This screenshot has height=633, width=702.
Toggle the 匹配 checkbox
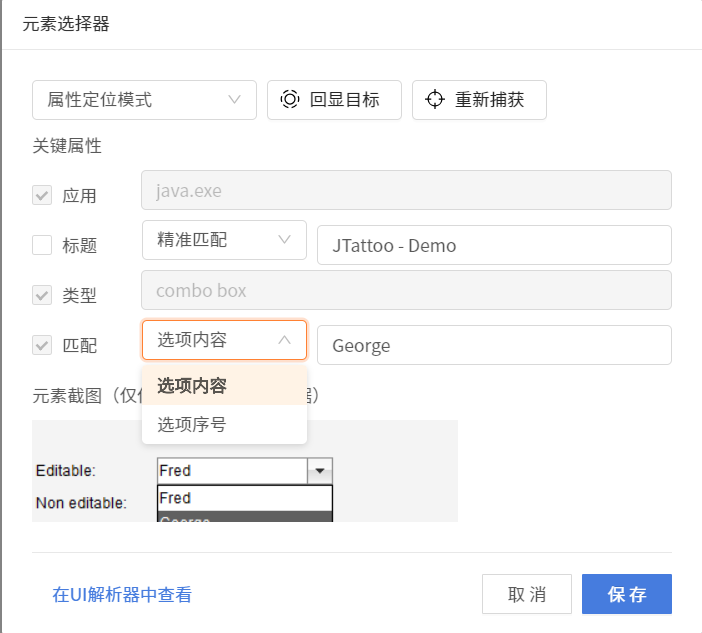pos(42,345)
